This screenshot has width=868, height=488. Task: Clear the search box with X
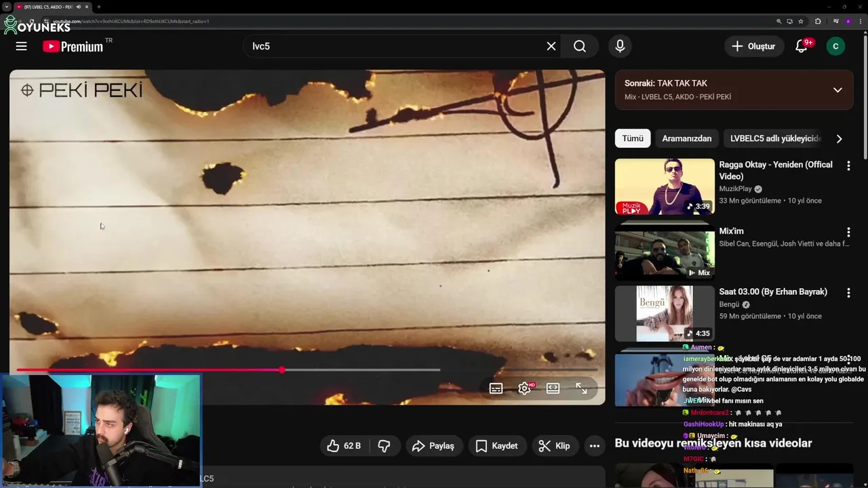[551, 46]
